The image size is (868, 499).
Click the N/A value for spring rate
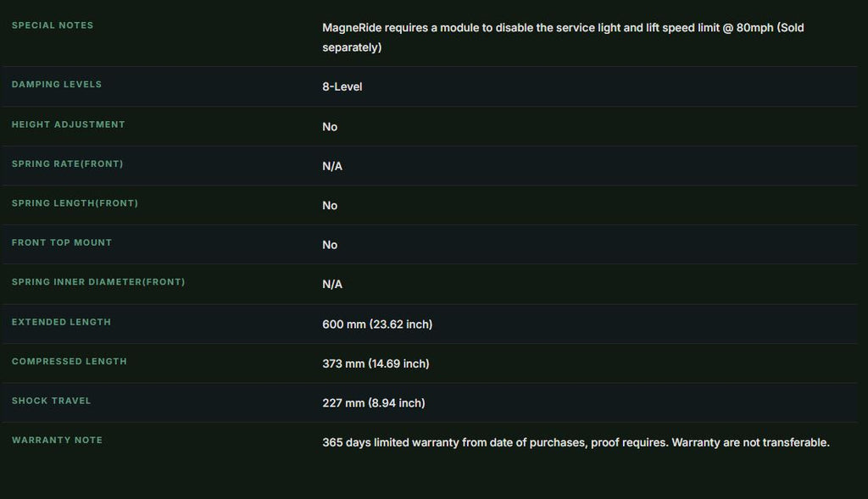coord(332,166)
